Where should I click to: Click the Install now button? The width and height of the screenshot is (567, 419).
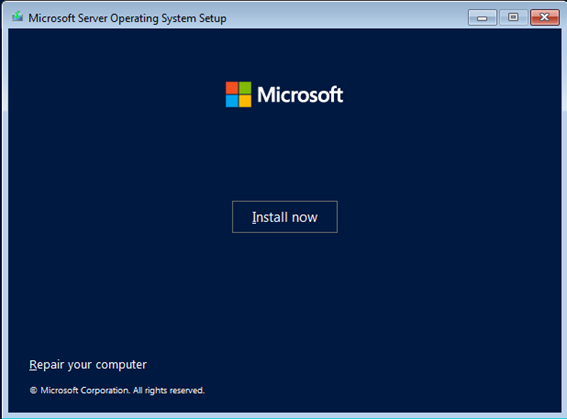(x=285, y=217)
